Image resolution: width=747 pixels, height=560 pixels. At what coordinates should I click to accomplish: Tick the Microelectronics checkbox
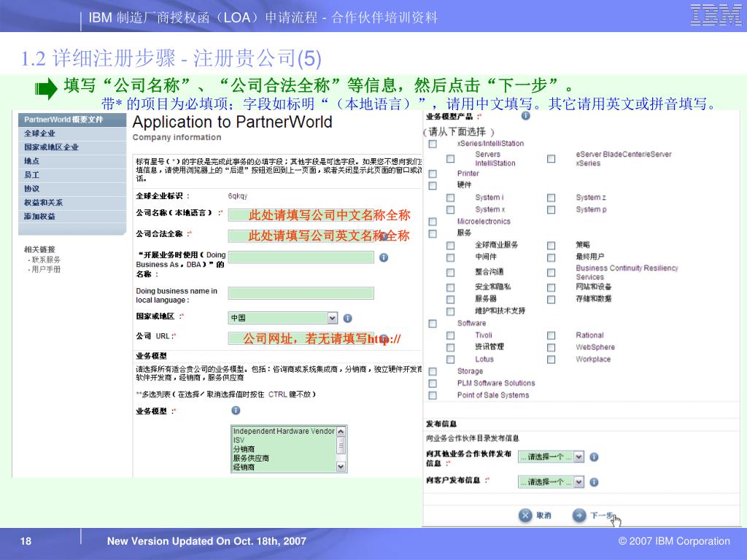(433, 222)
